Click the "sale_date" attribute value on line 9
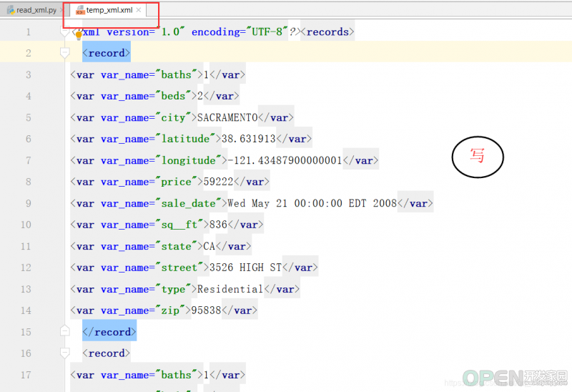The height and width of the screenshot is (392, 572). tap(189, 203)
